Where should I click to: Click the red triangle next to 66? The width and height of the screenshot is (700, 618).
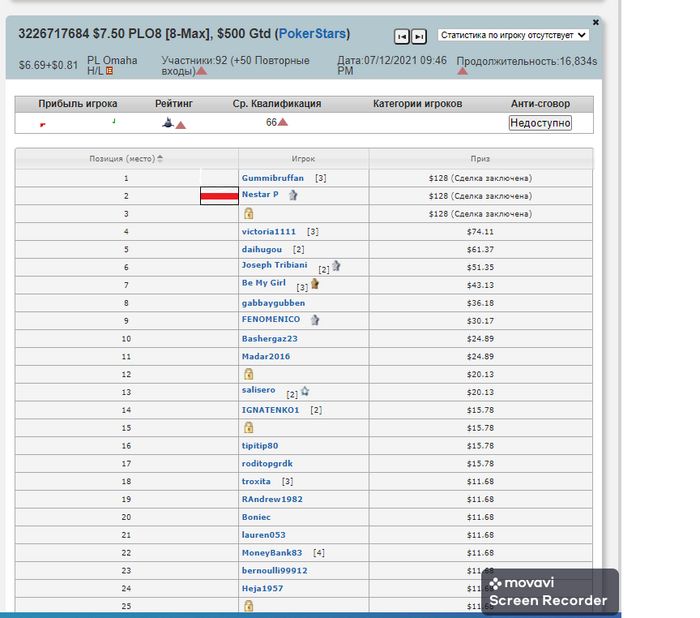tap(283, 122)
